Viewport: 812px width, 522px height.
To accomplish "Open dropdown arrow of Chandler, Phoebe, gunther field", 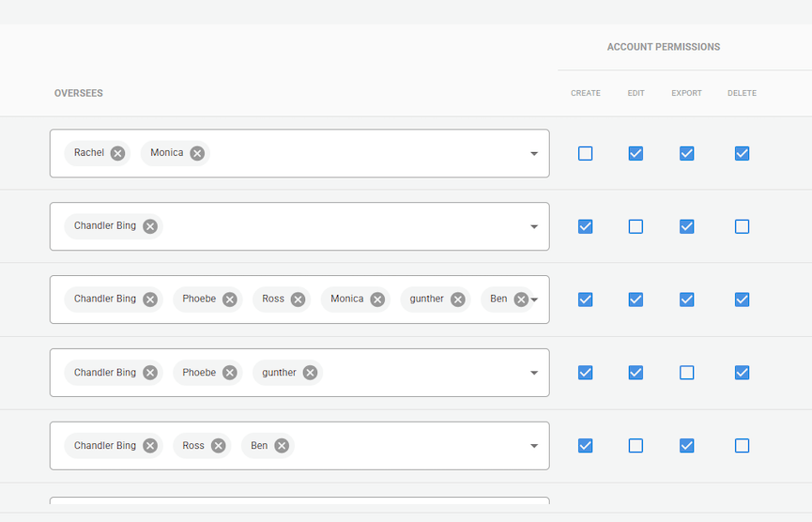I will [x=534, y=373].
